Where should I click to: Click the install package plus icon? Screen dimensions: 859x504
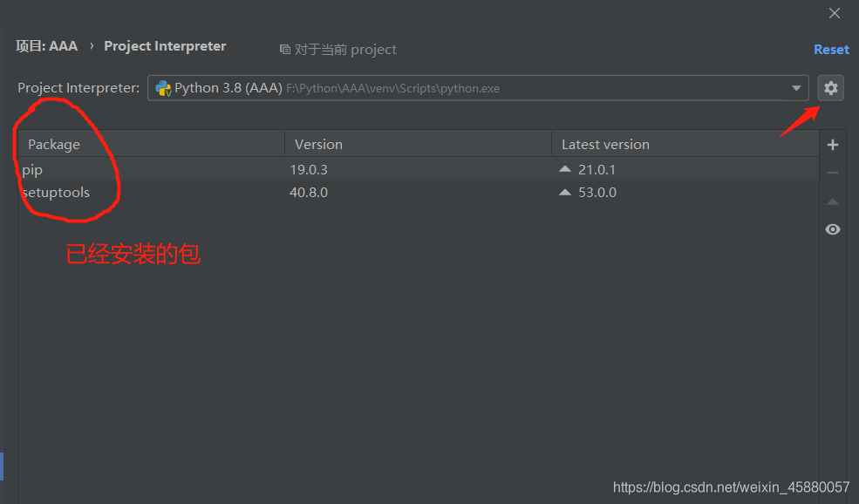click(x=832, y=144)
